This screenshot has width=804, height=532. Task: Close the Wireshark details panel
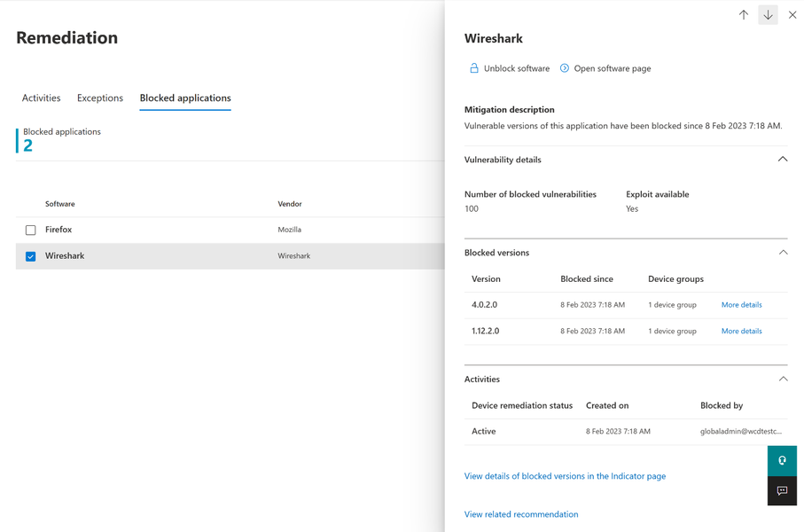(792, 15)
